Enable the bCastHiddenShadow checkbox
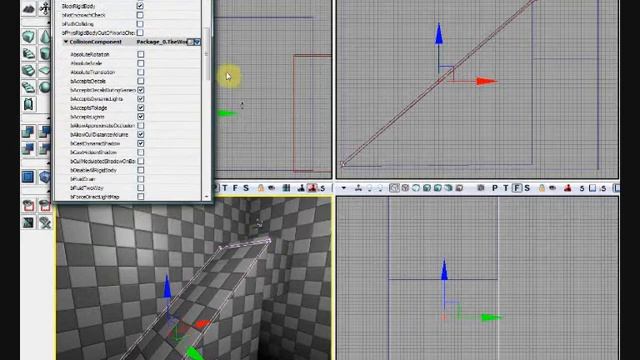Viewport: 640px width, 360px height. 141,152
